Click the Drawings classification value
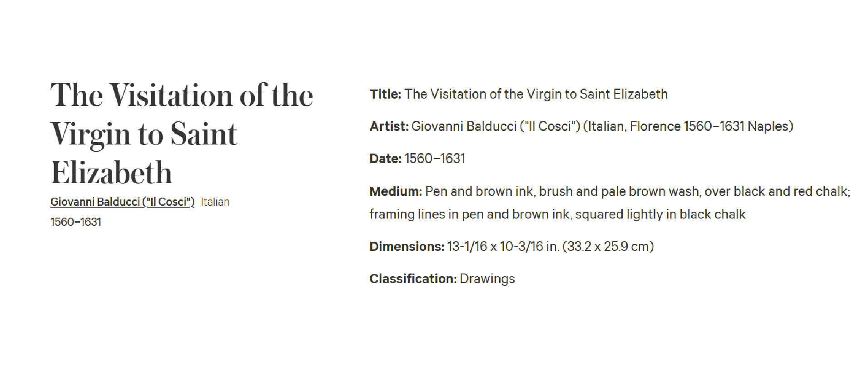Screen dimensions: 868x388 coord(487,279)
